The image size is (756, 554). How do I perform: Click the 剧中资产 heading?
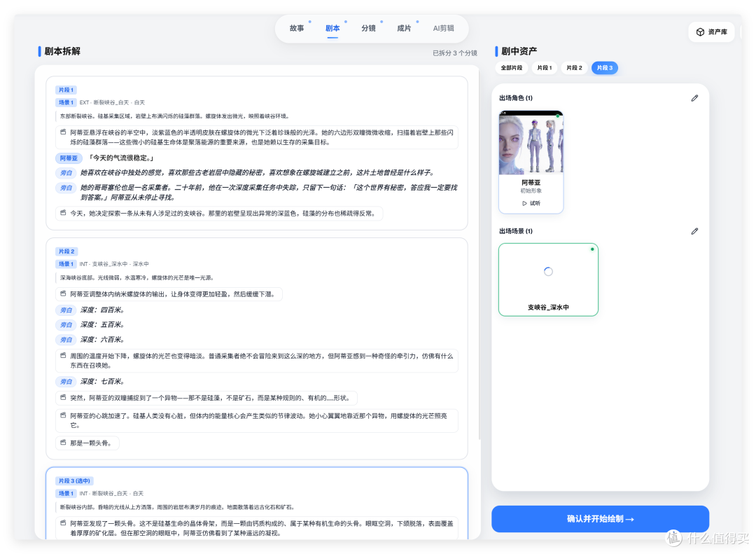519,51
